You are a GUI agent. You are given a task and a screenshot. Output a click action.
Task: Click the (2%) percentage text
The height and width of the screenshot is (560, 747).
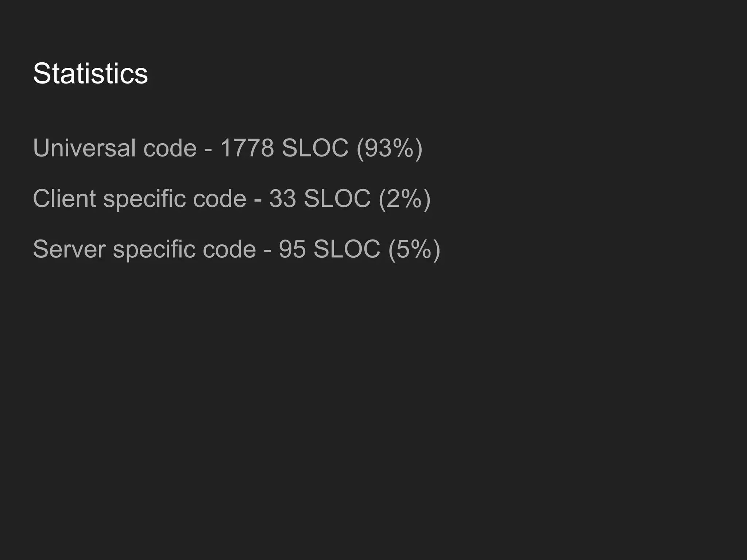point(405,199)
